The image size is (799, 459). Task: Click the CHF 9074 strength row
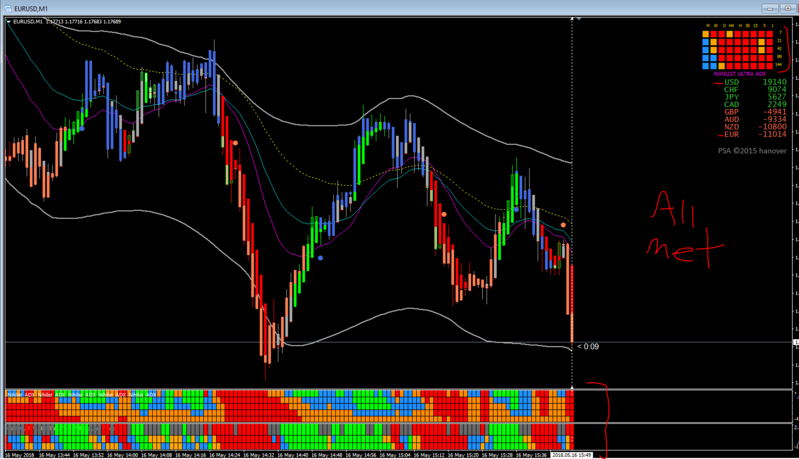point(755,90)
